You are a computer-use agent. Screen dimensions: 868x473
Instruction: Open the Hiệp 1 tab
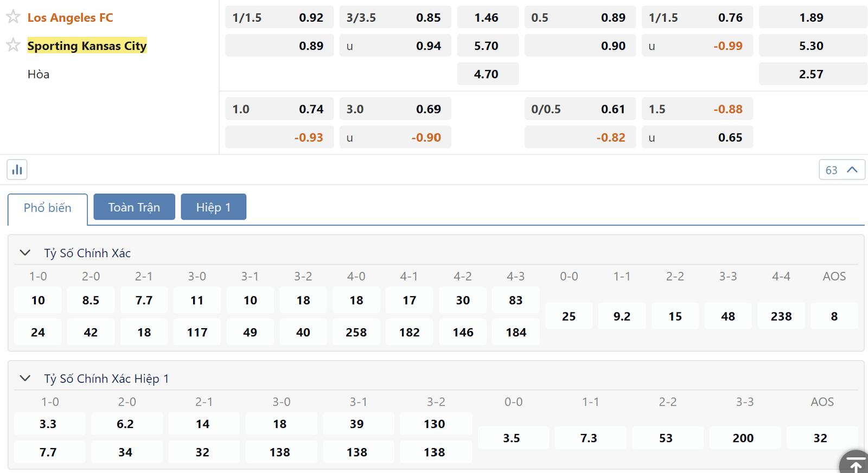tap(213, 207)
